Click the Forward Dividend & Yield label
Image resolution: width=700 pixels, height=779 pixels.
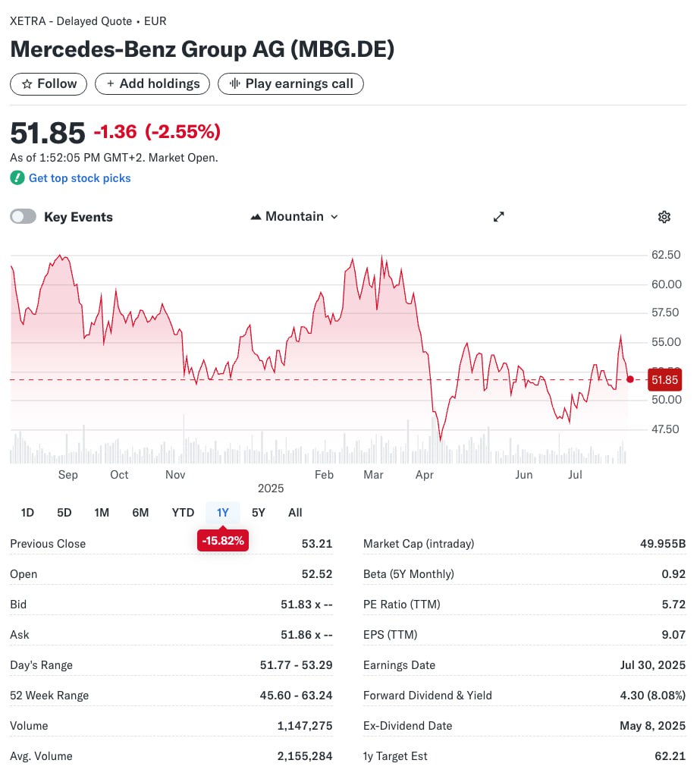coord(428,695)
